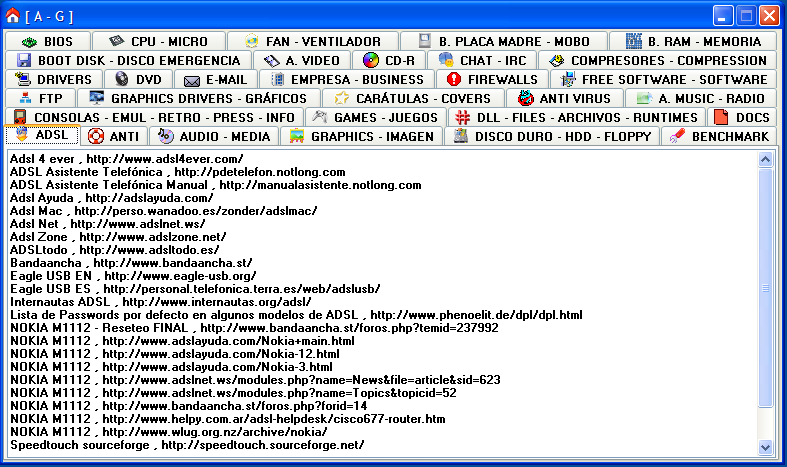Click NOKIA M1112 - Reseteo FINAL line

pos(254,328)
